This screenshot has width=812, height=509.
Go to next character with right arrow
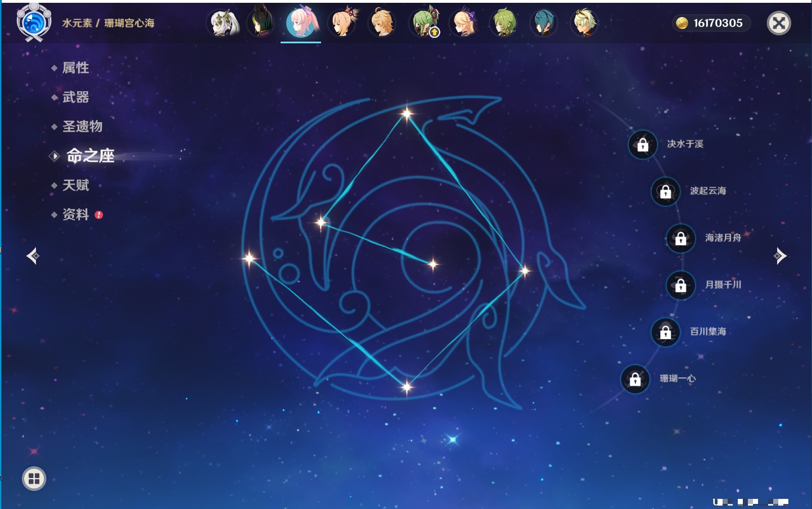point(780,256)
